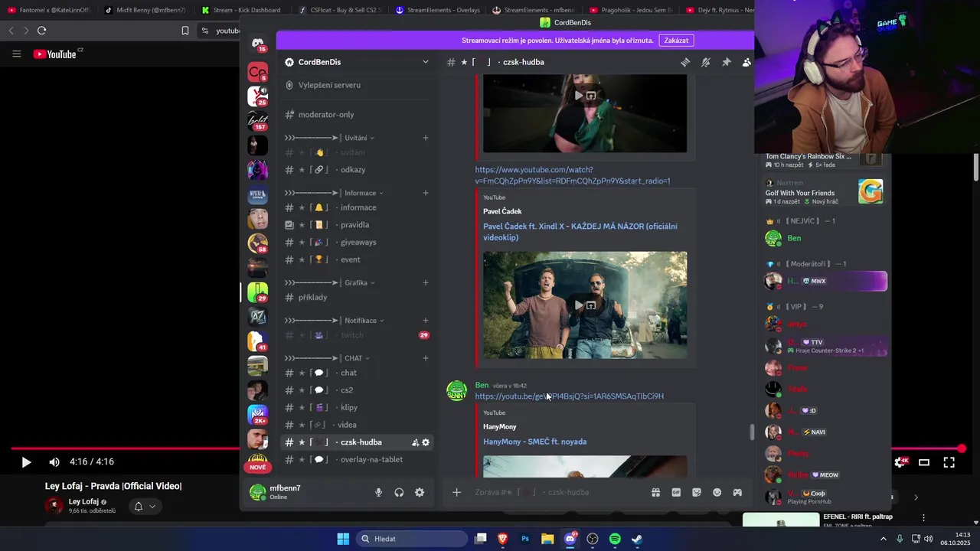Mute YouTube player volume
The height and width of the screenshot is (551, 980).
[x=54, y=462]
